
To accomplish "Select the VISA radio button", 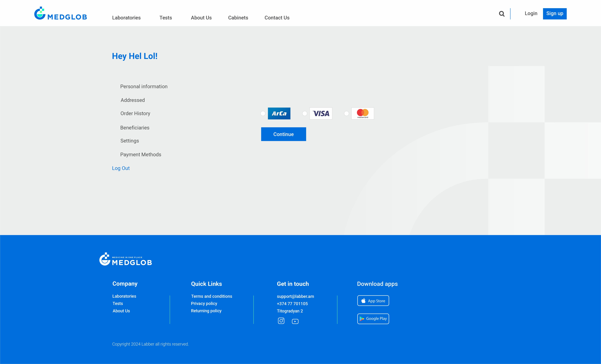I will point(304,113).
